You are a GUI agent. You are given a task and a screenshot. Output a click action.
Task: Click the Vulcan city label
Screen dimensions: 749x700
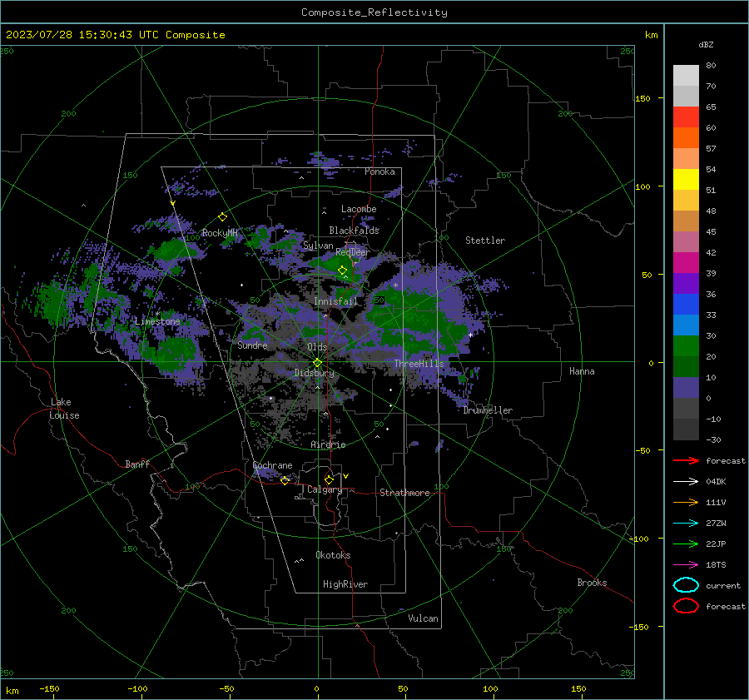(x=423, y=618)
